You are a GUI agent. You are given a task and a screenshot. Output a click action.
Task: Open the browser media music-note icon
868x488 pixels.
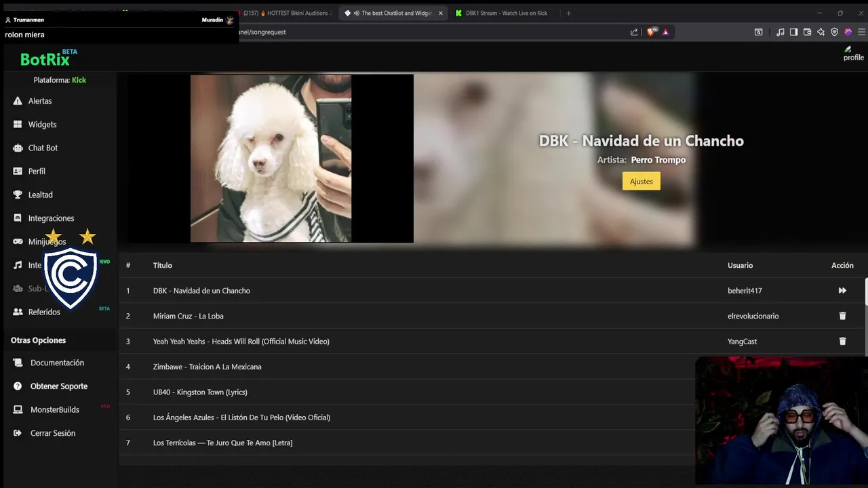click(x=780, y=32)
